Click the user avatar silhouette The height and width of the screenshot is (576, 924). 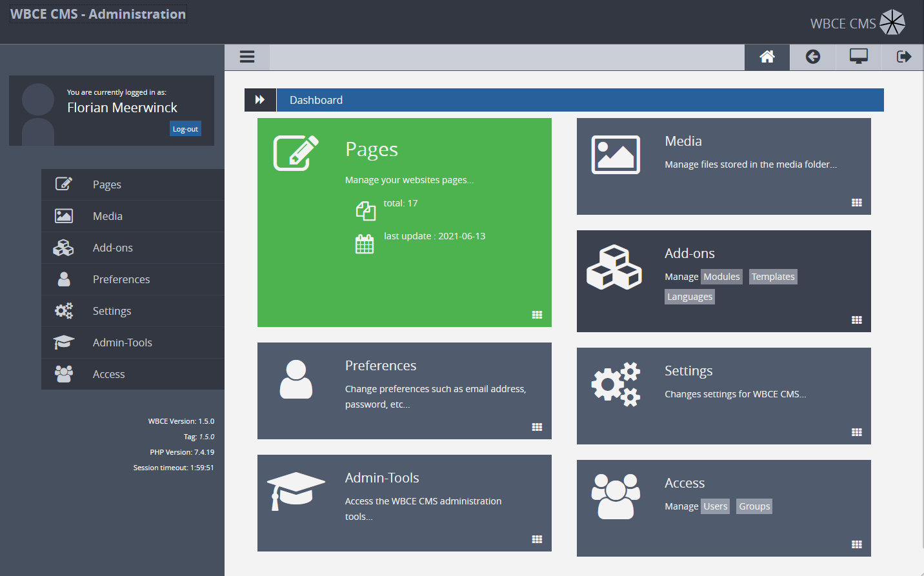tap(38, 113)
